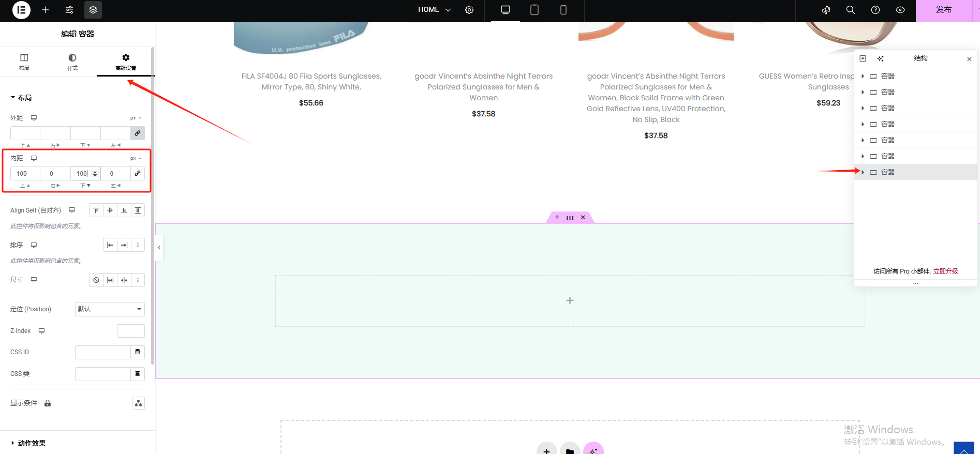This screenshot has height=454, width=980.
Task: Switch to tablet preview mode
Action: pyautogui.click(x=534, y=10)
